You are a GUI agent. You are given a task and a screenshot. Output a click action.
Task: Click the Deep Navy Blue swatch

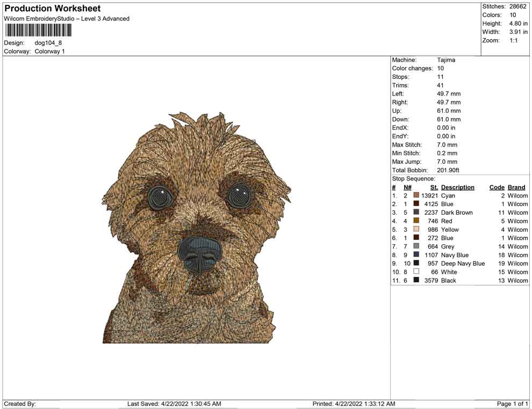[415, 264]
